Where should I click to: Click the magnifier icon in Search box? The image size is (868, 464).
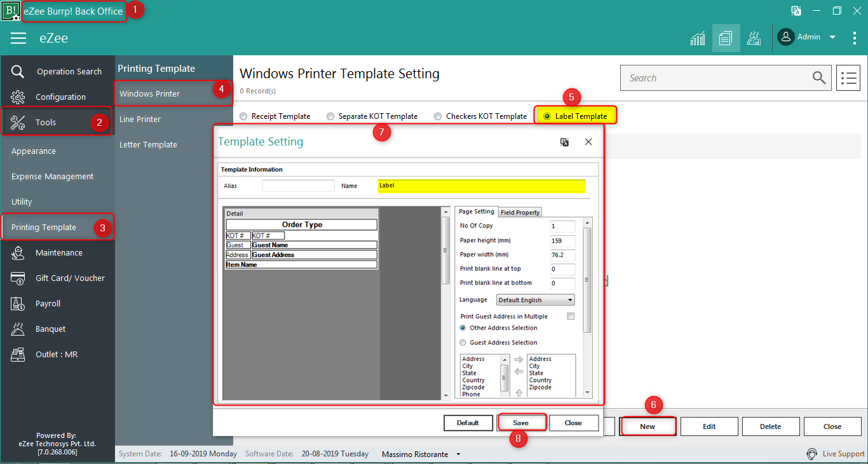pos(819,78)
